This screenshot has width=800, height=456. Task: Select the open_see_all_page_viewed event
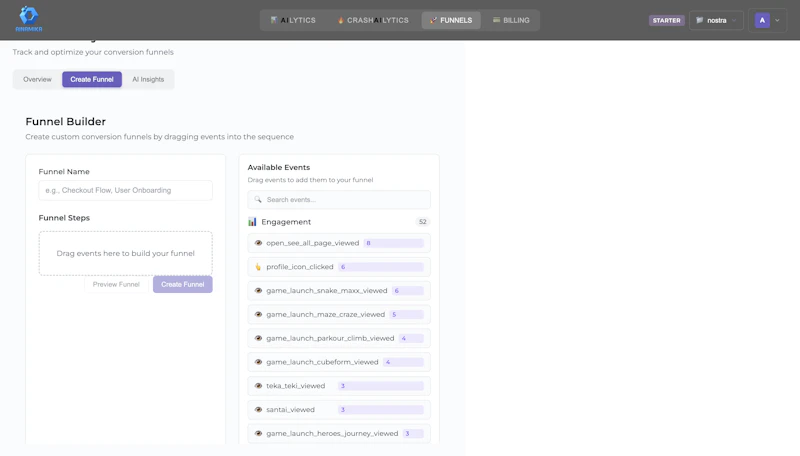tap(339, 243)
